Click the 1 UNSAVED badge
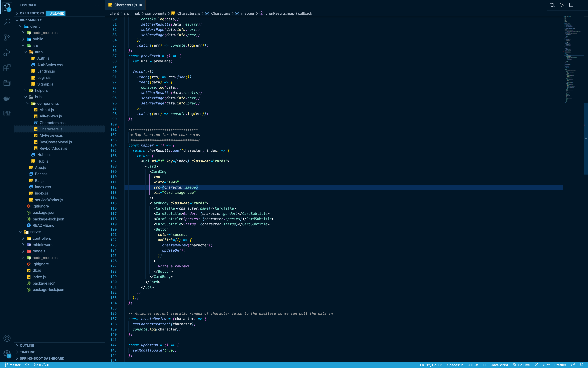The height and width of the screenshot is (368, 588). pyautogui.click(x=56, y=13)
